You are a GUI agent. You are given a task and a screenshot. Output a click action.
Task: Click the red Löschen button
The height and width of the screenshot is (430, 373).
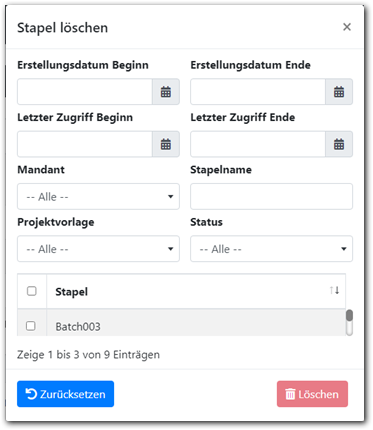[x=312, y=394]
